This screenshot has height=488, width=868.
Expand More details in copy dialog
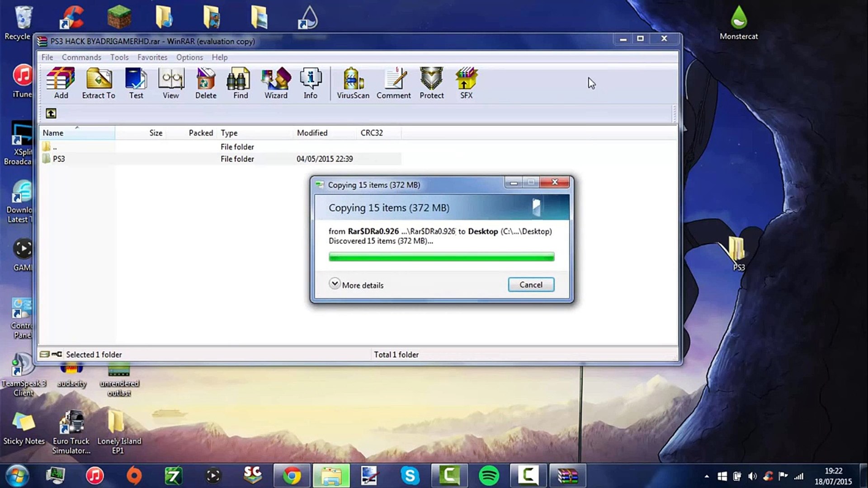click(x=356, y=284)
